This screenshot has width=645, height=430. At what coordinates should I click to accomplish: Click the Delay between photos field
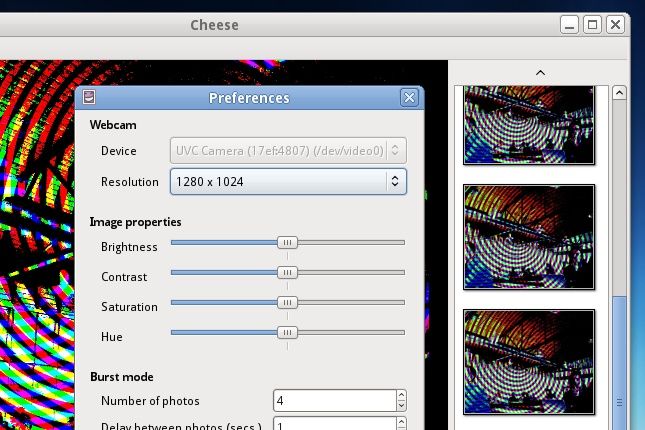(334, 424)
